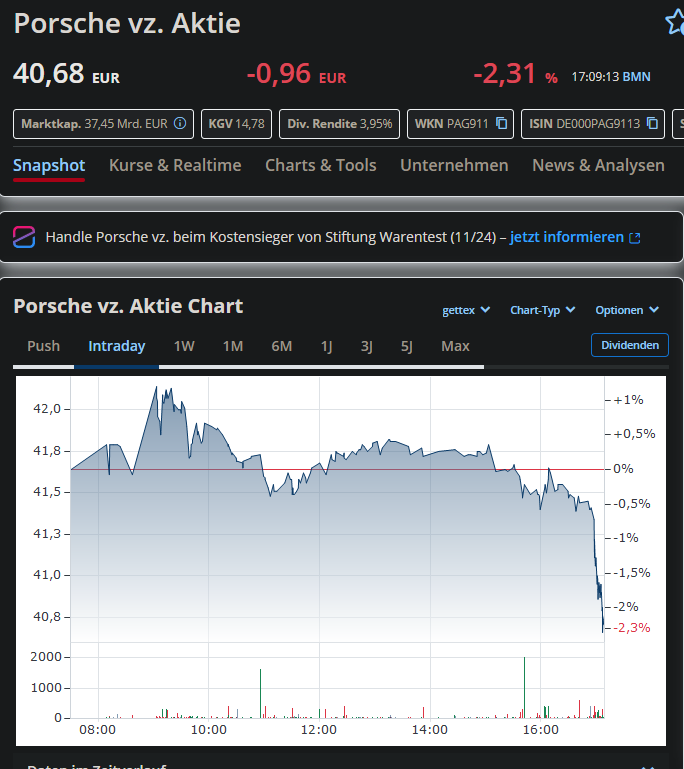
Task: Click the KGV 14,78 badge
Action: click(236, 124)
